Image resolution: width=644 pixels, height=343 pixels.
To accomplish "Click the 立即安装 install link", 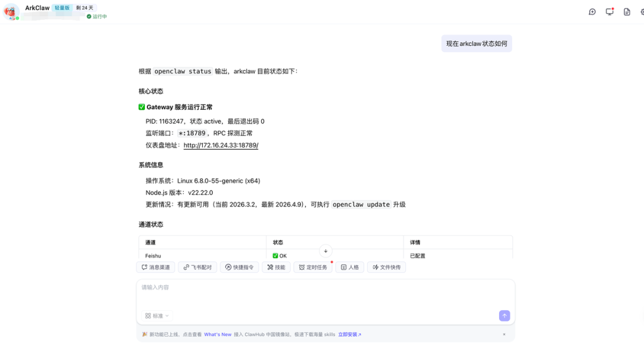I will point(349,335).
